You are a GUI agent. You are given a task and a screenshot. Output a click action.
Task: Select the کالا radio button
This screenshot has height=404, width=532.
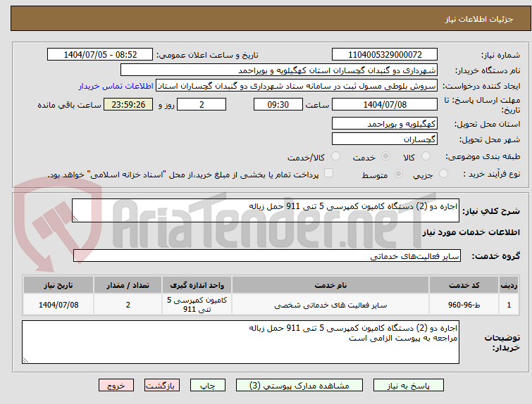426,156
